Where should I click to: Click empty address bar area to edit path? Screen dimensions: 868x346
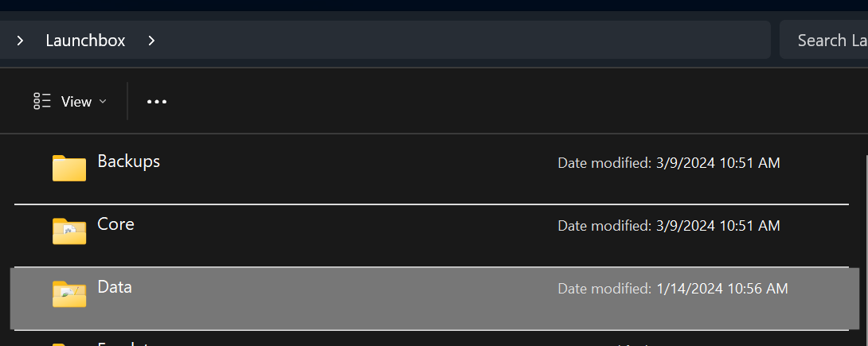coord(459,41)
